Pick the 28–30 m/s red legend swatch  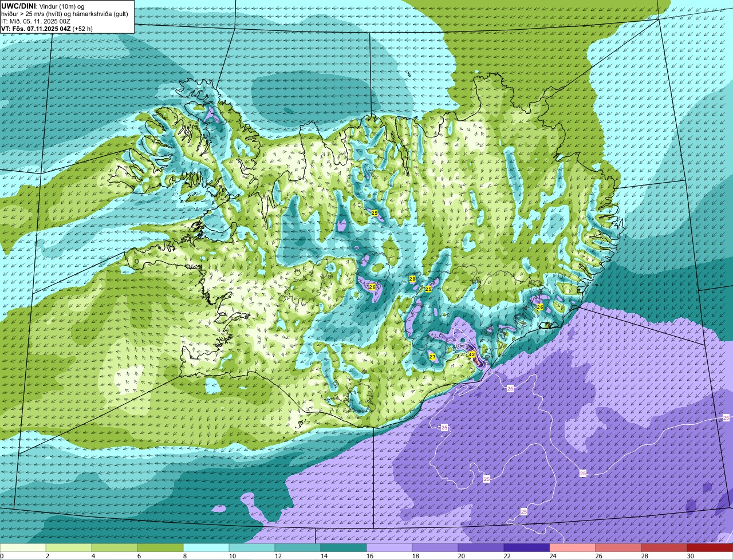[664, 547]
